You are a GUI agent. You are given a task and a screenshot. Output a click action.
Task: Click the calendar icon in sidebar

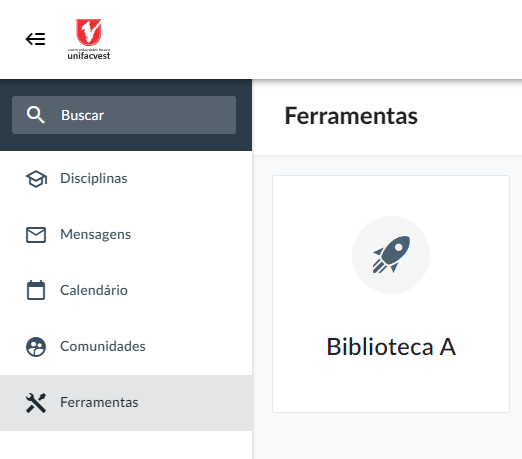pyautogui.click(x=36, y=290)
